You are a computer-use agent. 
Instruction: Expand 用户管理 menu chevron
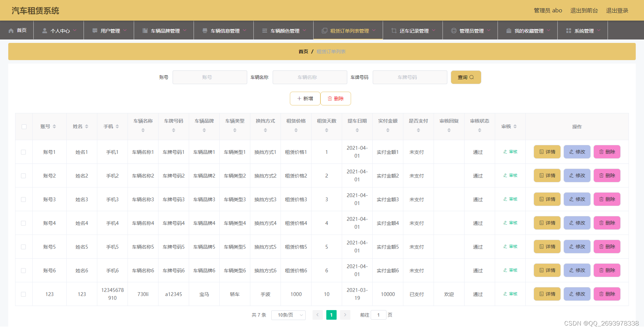[125, 30]
